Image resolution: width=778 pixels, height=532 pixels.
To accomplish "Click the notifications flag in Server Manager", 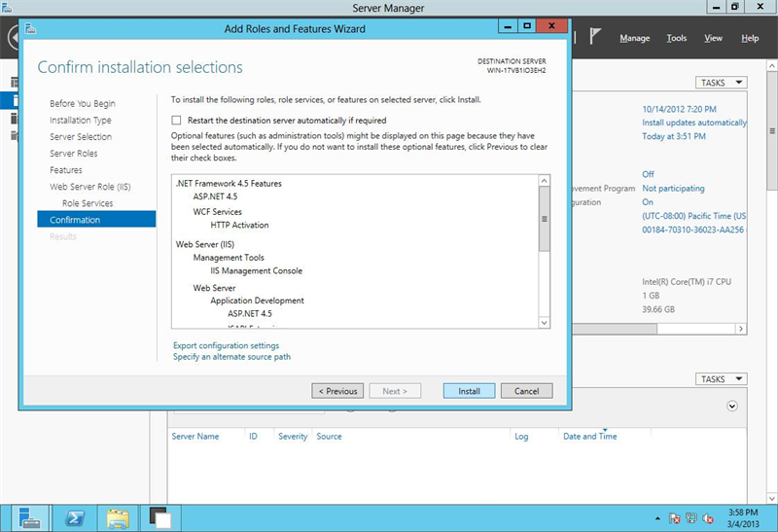I will pyautogui.click(x=595, y=37).
